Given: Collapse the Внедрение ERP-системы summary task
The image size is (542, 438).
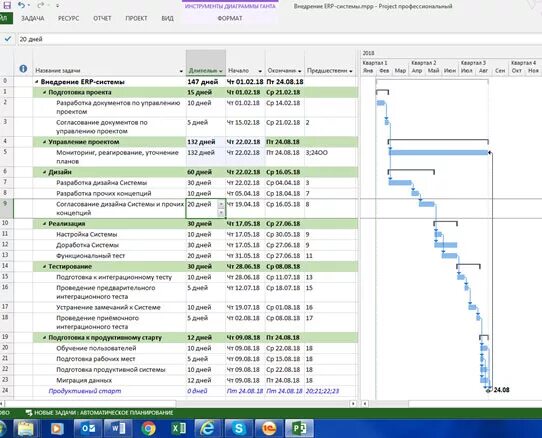Looking at the screenshot, I should pyautogui.click(x=37, y=82).
